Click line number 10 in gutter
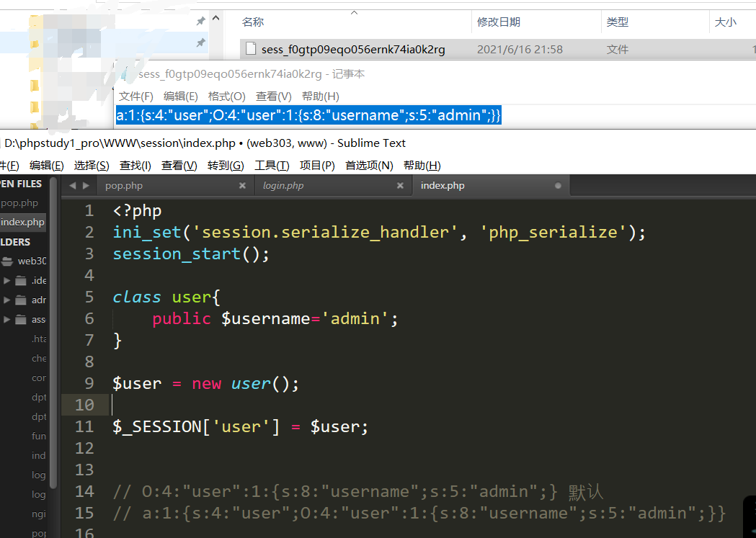Screen dimensions: 756x538 [84, 405]
